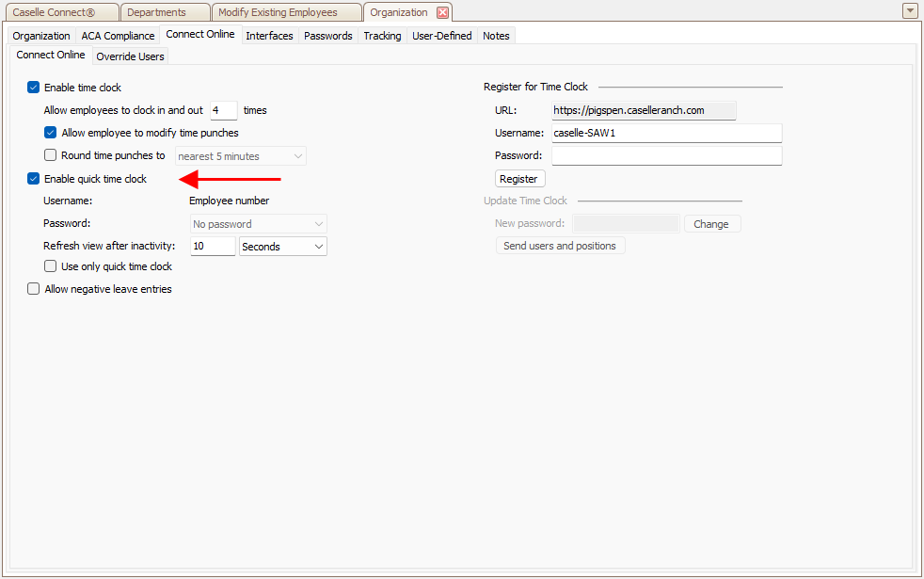Close the Organization tab with red X

[x=442, y=12]
